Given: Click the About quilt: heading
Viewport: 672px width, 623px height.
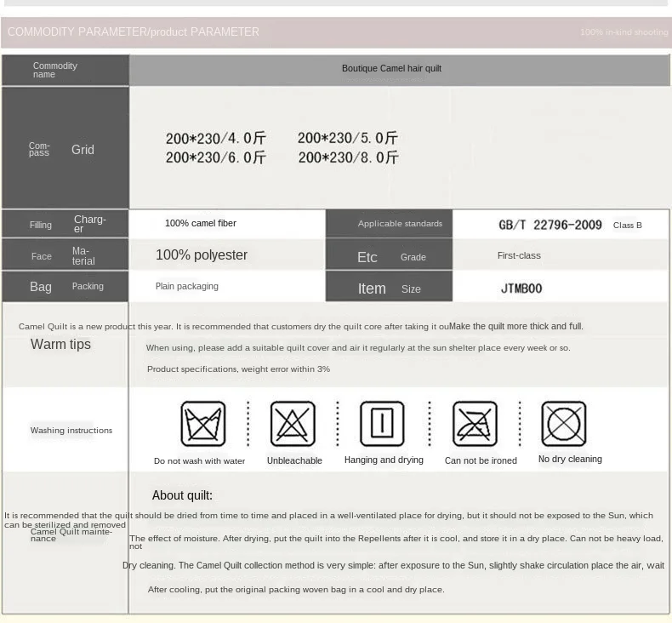Looking at the screenshot, I should click(182, 495).
